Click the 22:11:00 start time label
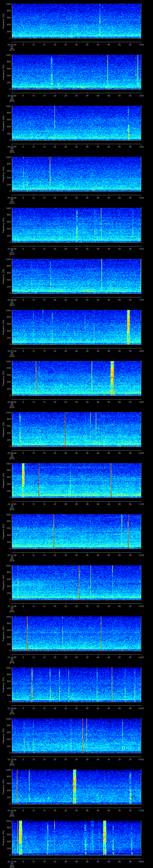 pos(12,555)
